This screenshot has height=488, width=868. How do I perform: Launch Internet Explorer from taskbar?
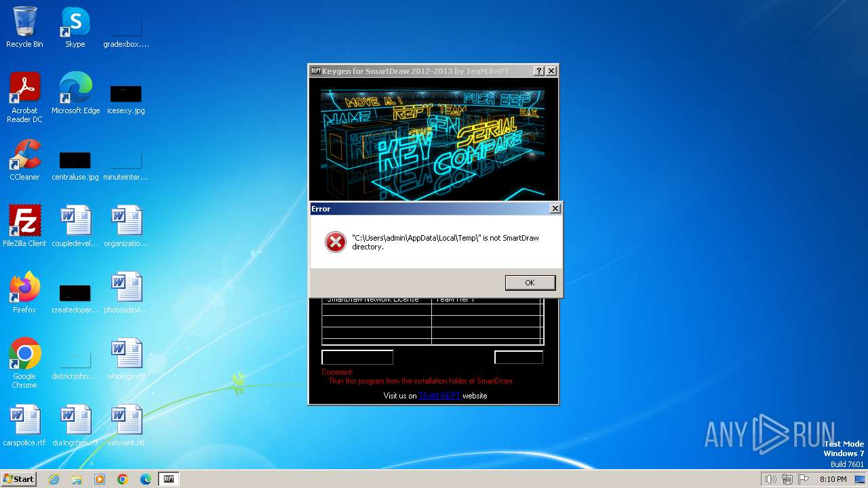pos(54,479)
